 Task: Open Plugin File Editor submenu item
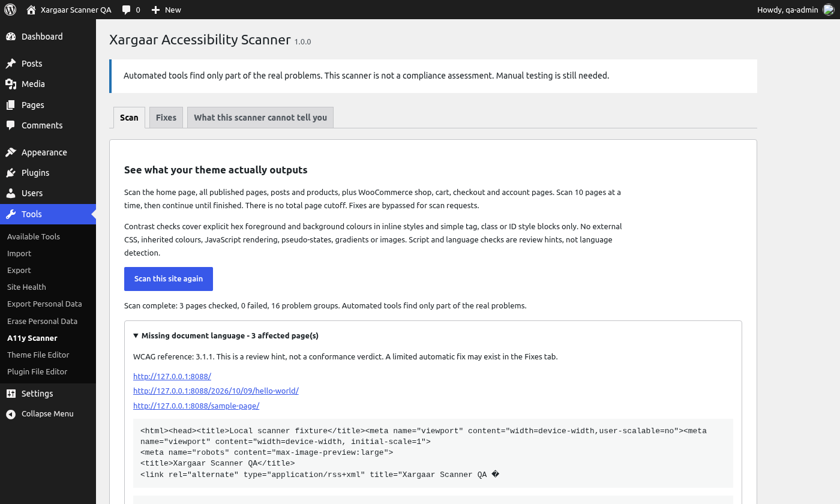[x=37, y=371]
